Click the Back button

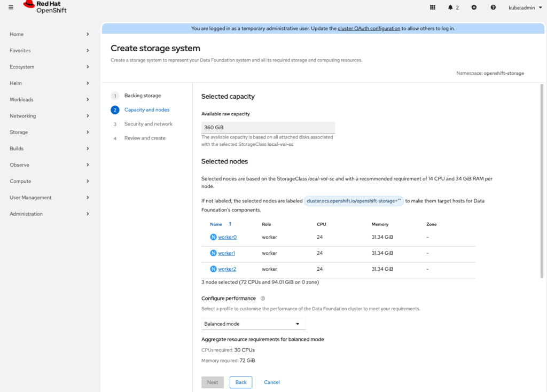coord(241,382)
